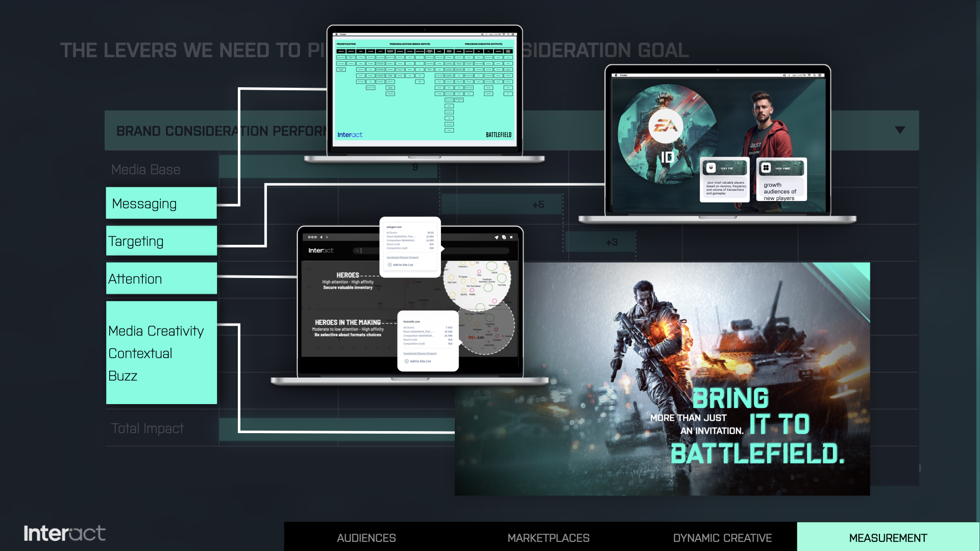Click the 'your most valuable players' description card
Image resolution: width=980 pixels, height=551 pixels.
click(x=725, y=188)
